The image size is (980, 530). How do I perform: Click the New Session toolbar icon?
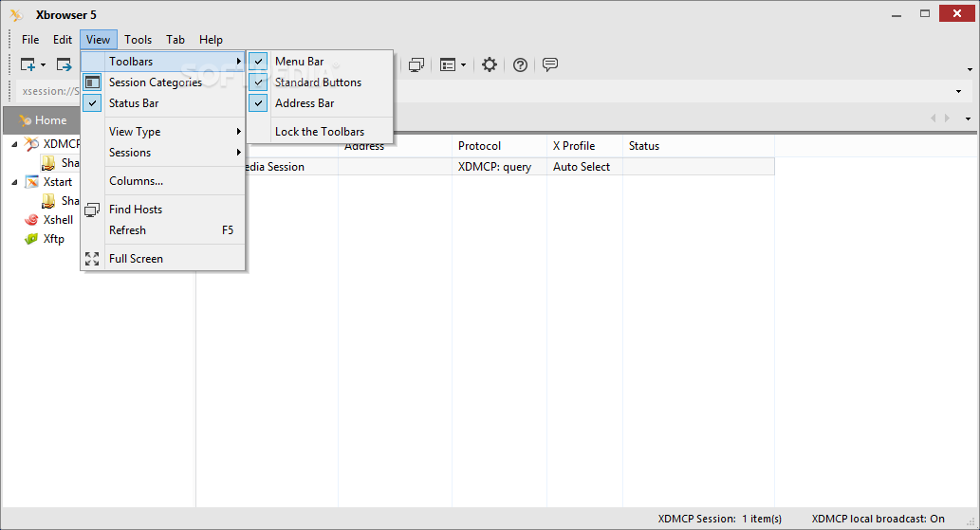[28, 64]
